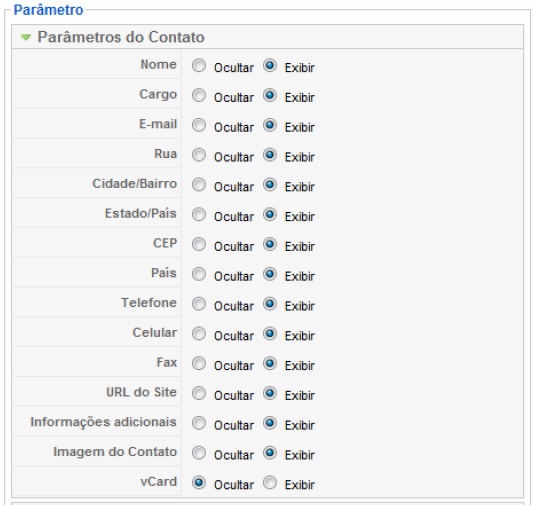Click the Parâmetros do Contato header title
This screenshot has width=534, height=509.
point(121,37)
